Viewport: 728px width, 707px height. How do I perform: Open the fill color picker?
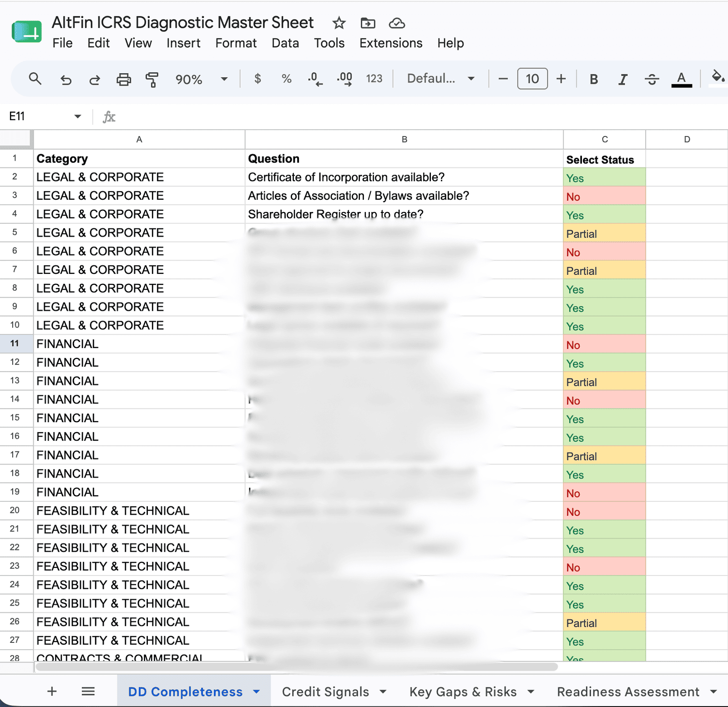[718, 78]
